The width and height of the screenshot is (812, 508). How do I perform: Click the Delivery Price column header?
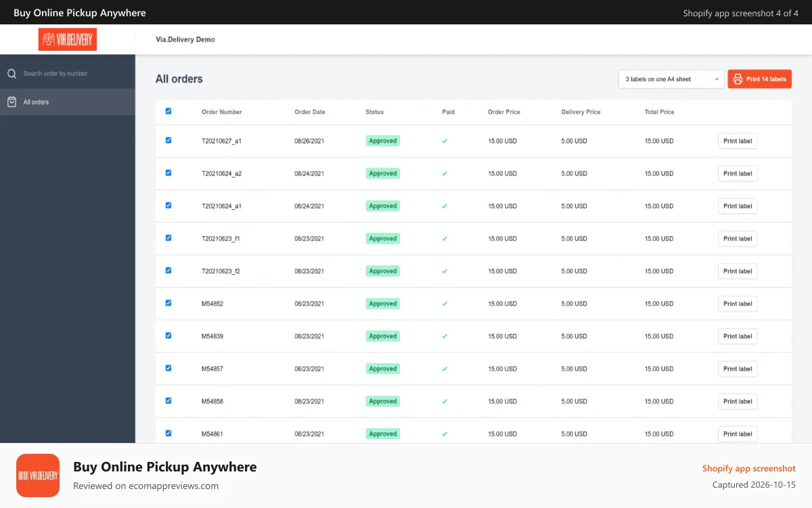tap(581, 112)
